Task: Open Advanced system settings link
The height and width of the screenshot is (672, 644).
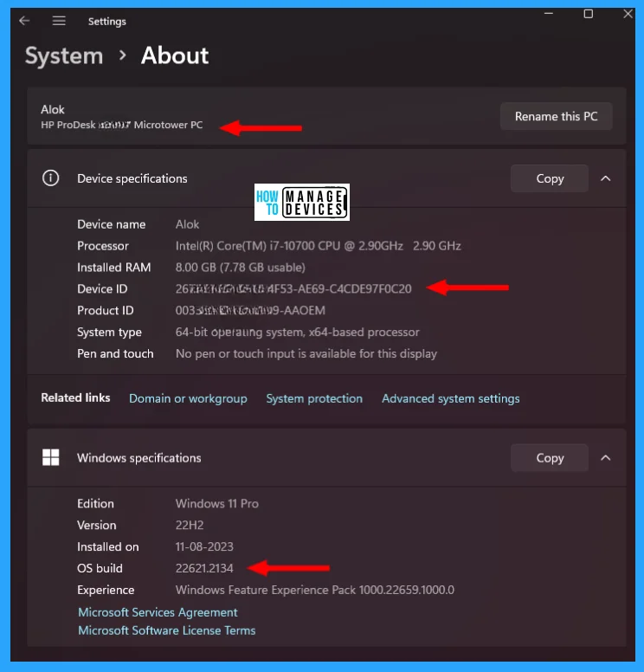Action: pyautogui.click(x=451, y=398)
